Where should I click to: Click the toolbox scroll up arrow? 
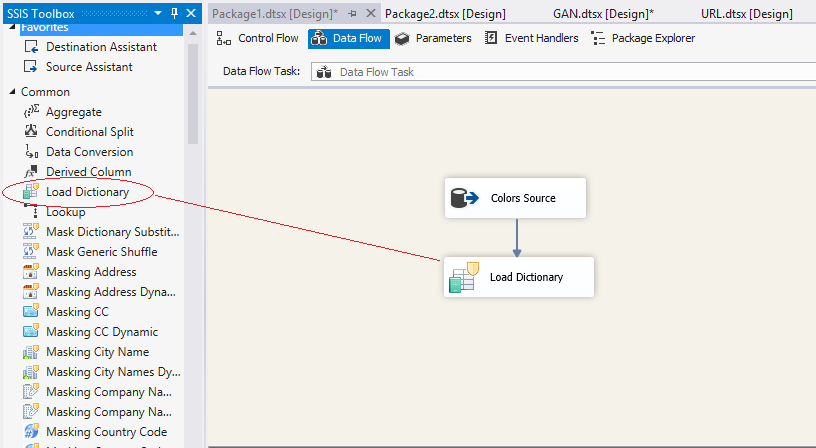(193, 33)
